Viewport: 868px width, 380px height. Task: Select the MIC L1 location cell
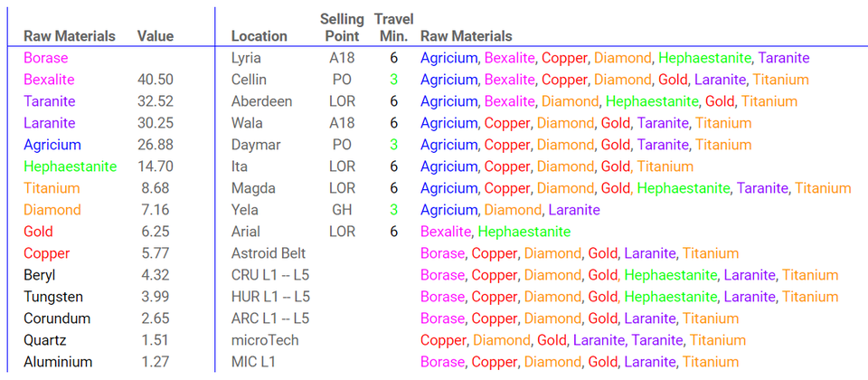[x=253, y=362]
